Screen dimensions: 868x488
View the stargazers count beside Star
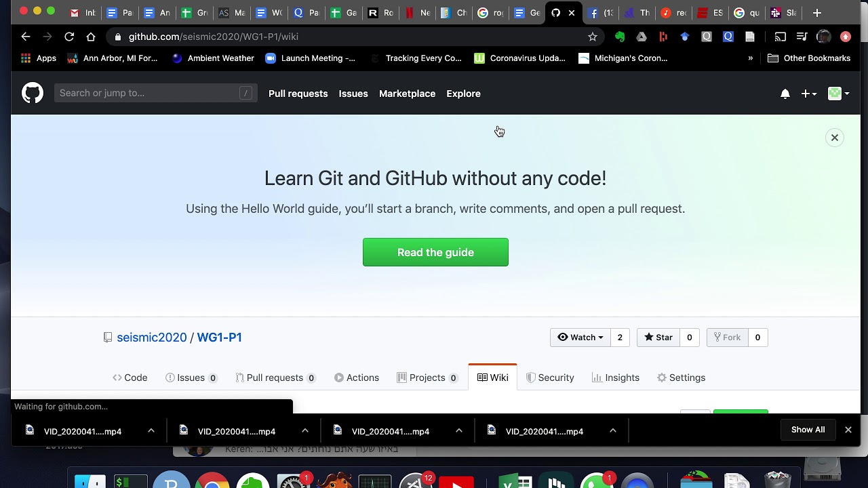[x=689, y=337]
